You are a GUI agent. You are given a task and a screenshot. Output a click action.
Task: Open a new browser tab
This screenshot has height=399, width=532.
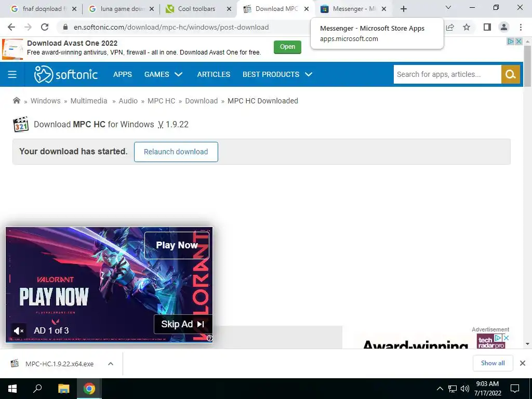click(403, 9)
